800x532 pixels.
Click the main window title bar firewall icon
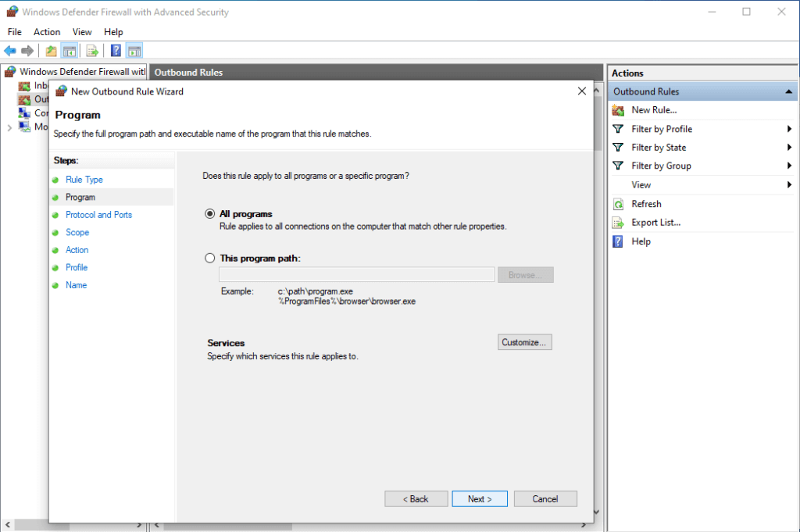click(12, 11)
